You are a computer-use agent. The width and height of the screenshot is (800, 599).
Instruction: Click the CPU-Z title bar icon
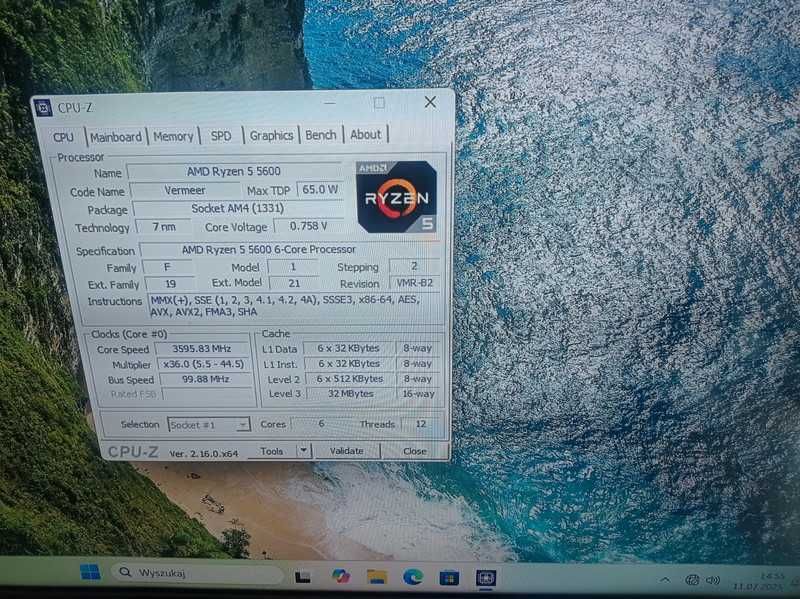(x=43, y=108)
